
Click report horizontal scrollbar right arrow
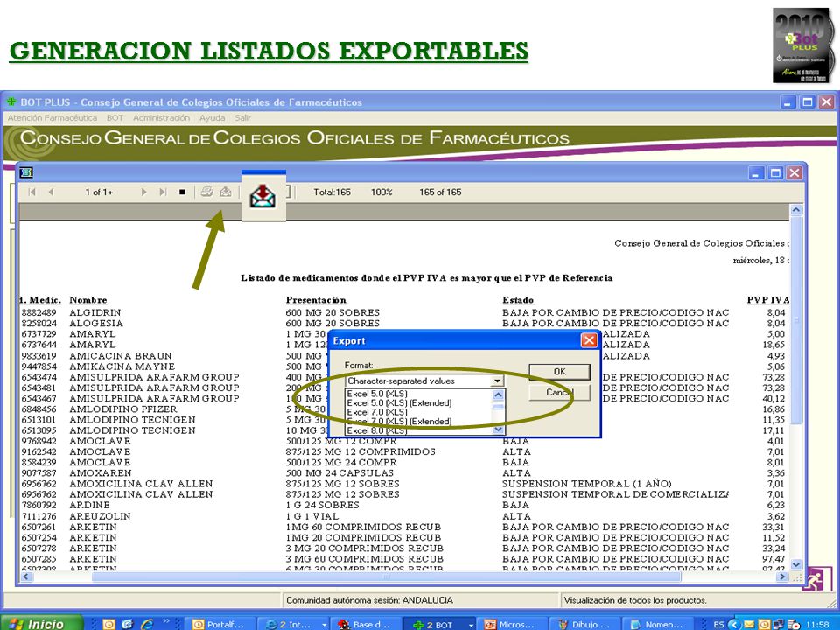(x=782, y=577)
